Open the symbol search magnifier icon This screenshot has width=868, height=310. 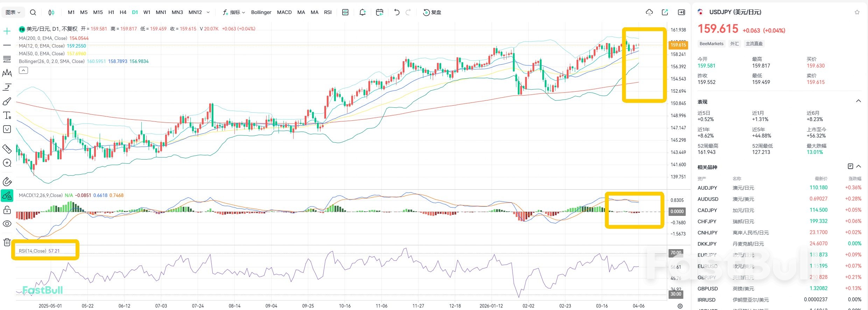pos(33,12)
